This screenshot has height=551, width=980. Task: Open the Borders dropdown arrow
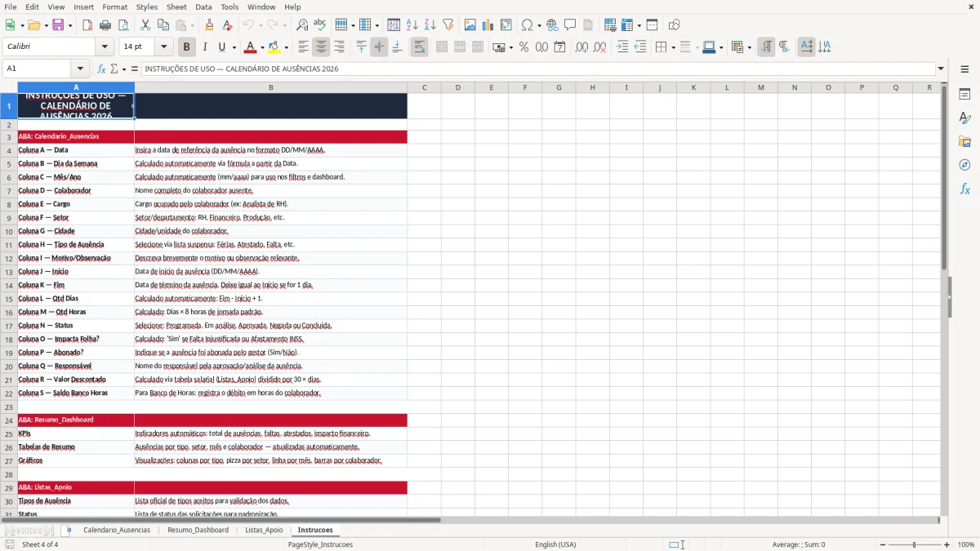[x=675, y=47]
